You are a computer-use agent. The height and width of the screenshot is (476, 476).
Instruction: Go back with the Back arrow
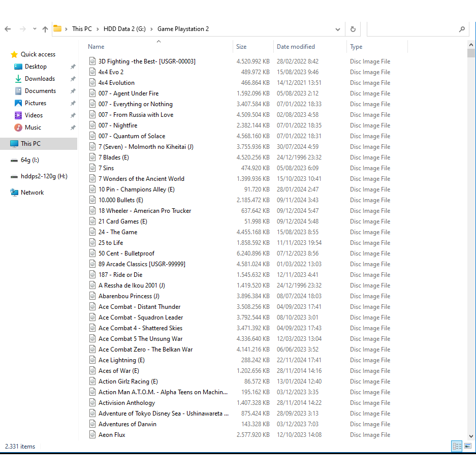tap(8, 29)
